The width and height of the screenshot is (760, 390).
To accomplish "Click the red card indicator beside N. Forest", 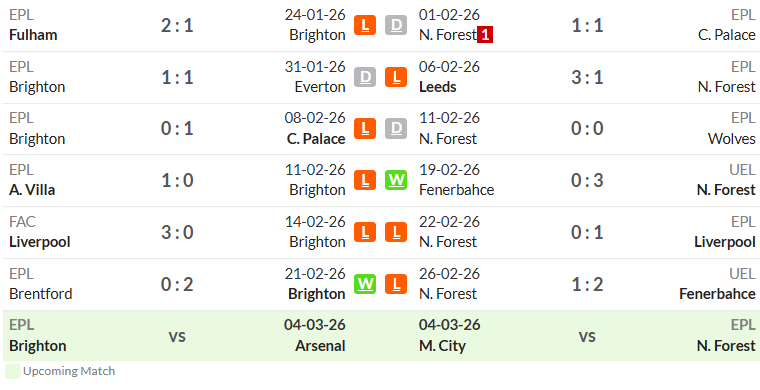I will (485, 35).
